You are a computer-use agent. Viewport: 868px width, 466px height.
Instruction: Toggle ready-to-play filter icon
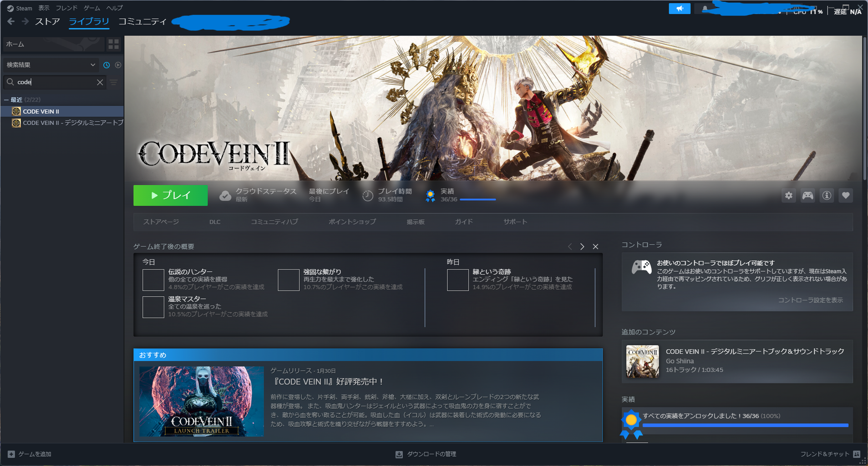118,65
